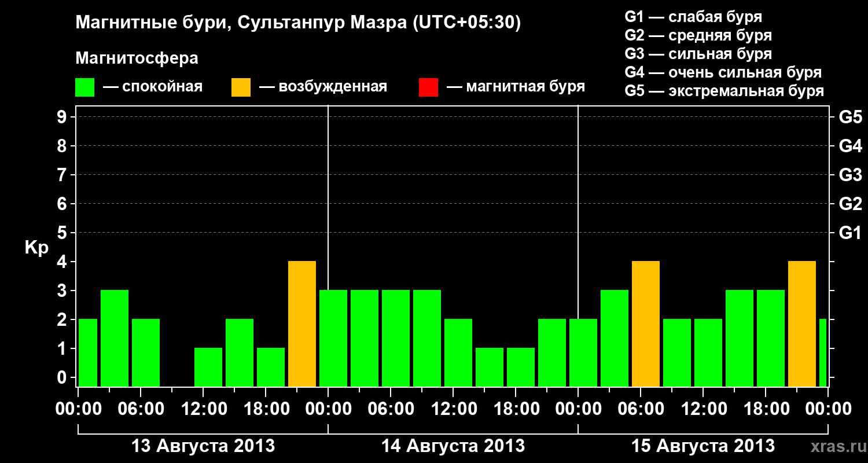The height and width of the screenshot is (463, 868).
Task: Click the '— магнитная буря' legend label
Action: (516, 87)
